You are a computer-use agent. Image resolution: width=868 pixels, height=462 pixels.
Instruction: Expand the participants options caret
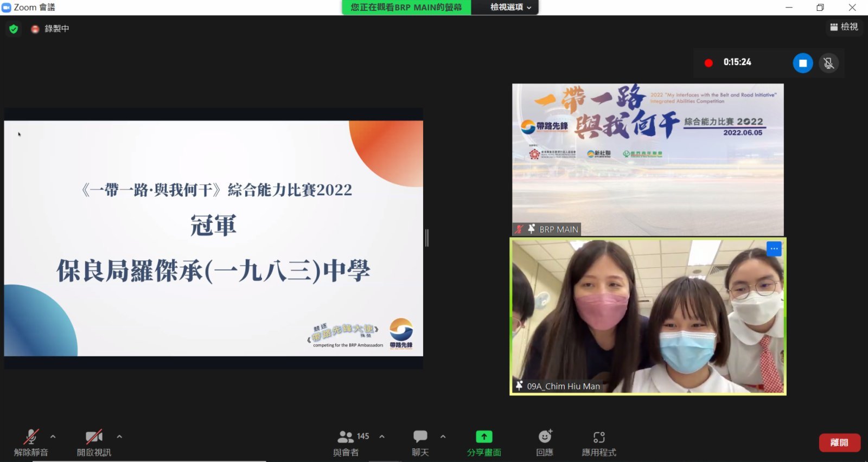pos(382,436)
